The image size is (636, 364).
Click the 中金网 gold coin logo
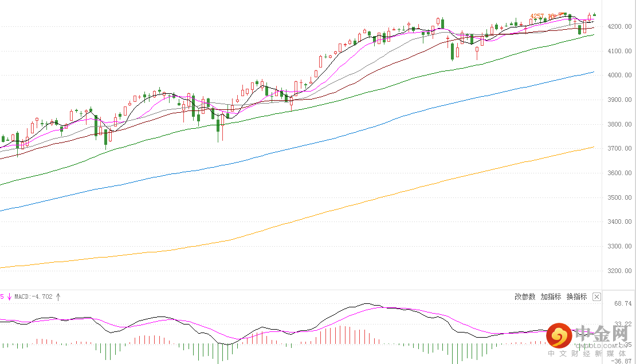[559, 335]
